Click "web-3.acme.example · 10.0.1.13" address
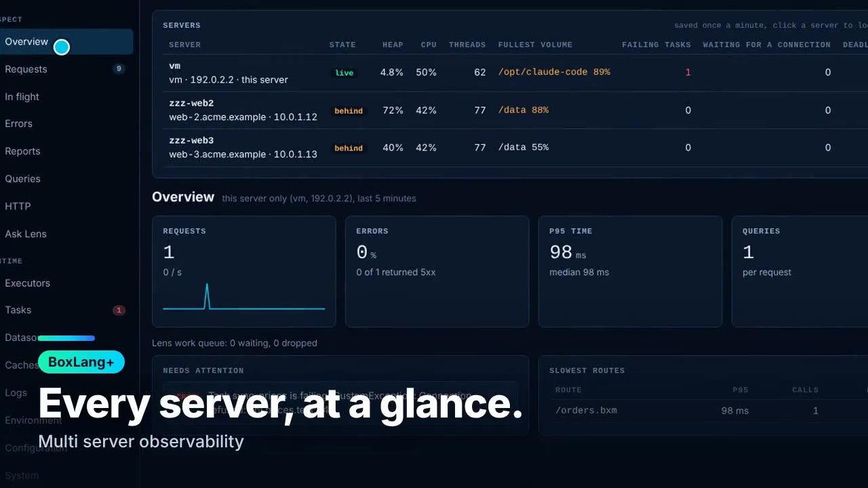Screen dimensions: 868x488 pyautogui.click(x=243, y=154)
